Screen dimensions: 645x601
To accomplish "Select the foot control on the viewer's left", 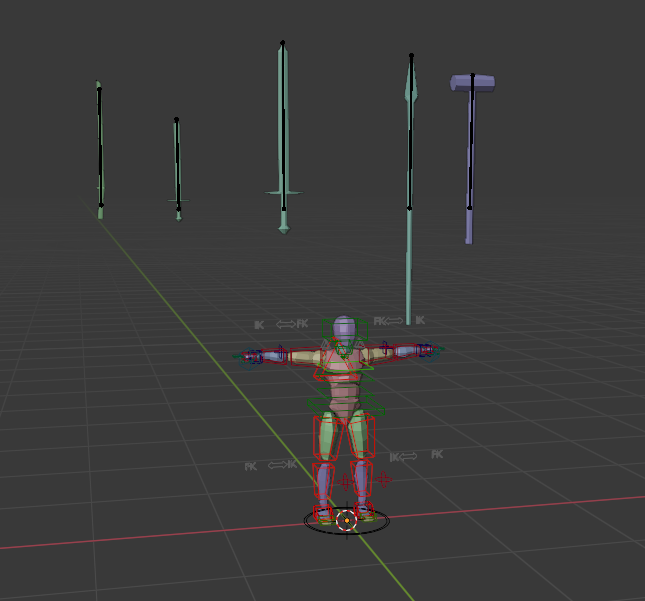I will pyautogui.click(x=323, y=514).
